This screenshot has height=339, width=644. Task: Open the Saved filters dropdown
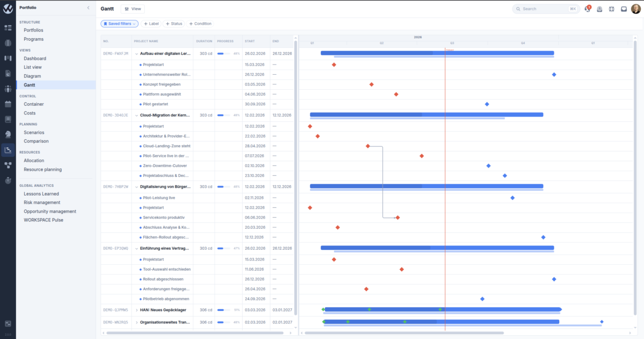tap(120, 24)
